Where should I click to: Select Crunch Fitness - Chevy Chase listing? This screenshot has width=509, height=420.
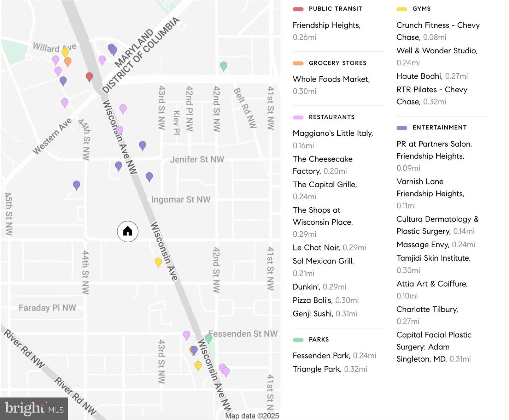[438, 31]
